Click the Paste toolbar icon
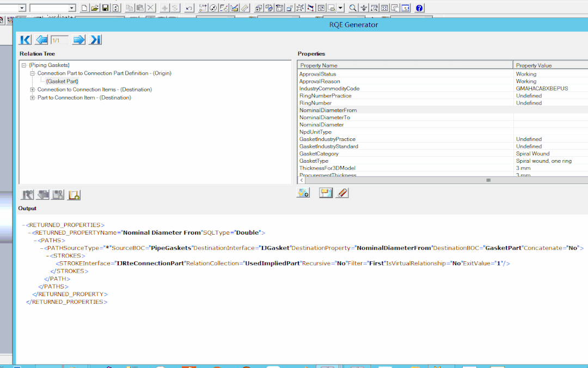 tap(140, 8)
